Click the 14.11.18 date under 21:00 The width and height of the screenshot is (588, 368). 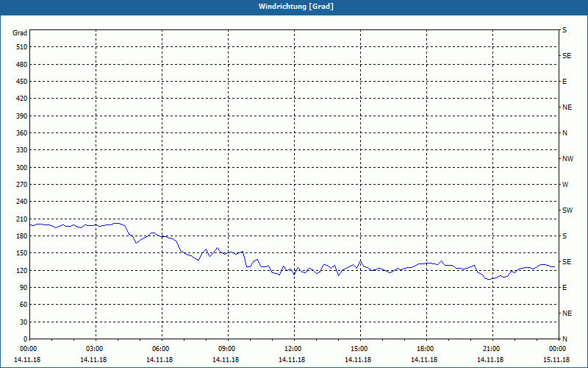[x=490, y=360]
